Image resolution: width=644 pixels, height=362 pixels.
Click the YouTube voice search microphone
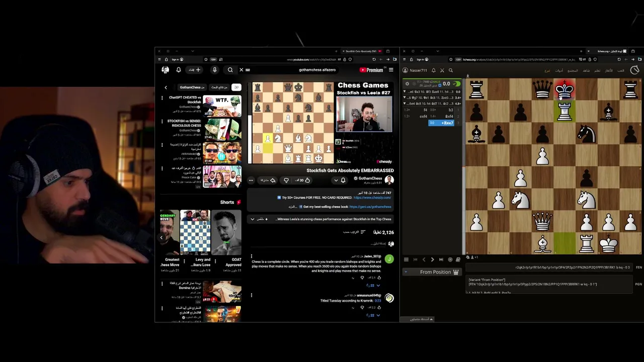[214, 70]
